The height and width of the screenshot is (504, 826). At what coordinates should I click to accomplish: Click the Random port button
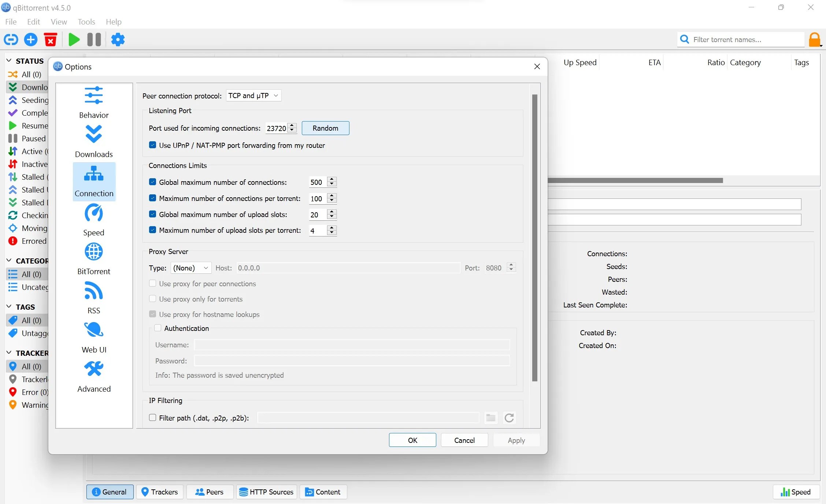325,128
